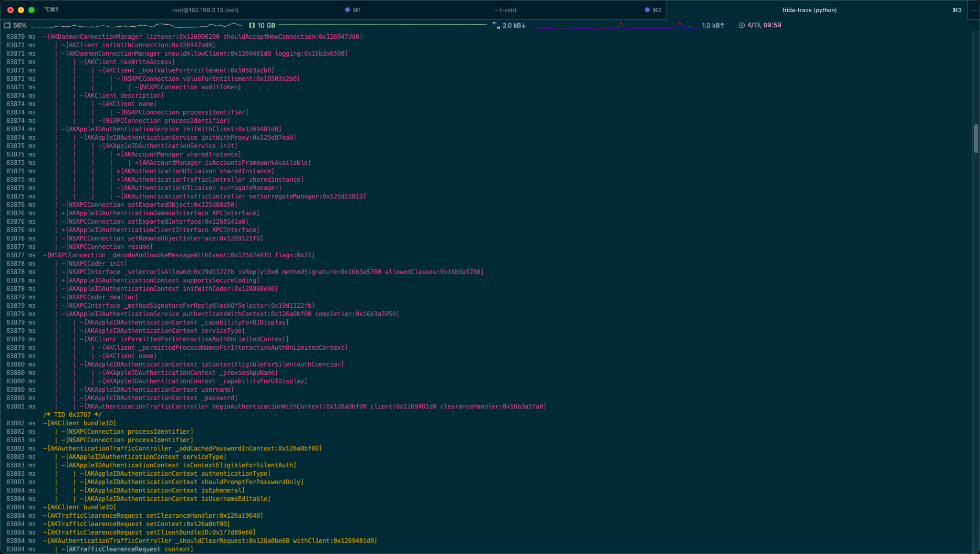
Task: Click 'isContextEligibleForSilentAuthCoercion' line
Action: coord(212,364)
